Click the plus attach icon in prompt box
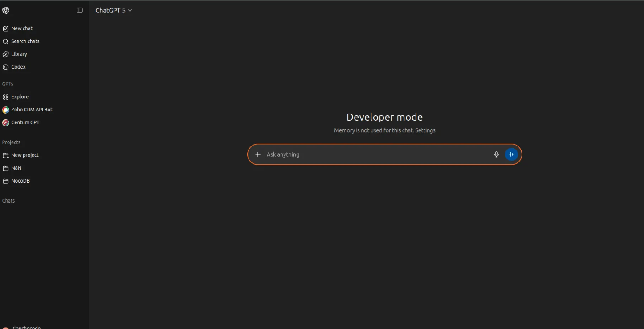644x329 pixels. tap(258, 154)
